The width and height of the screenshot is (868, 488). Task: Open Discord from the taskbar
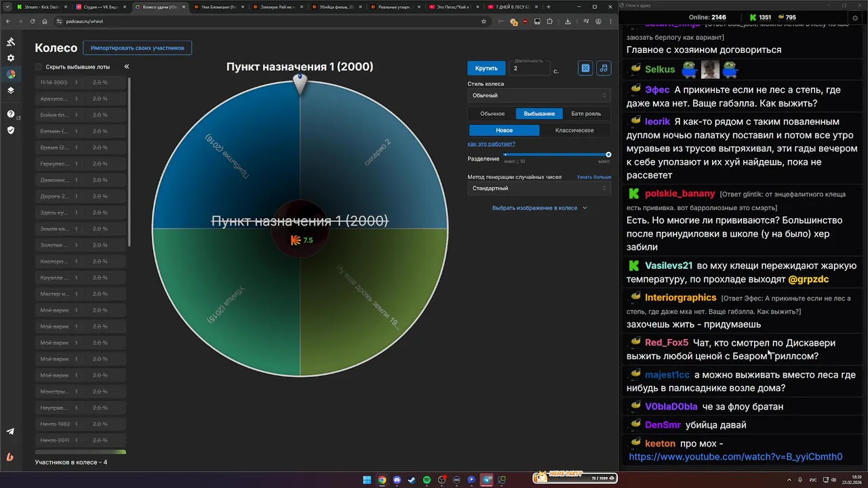pyautogui.click(x=397, y=480)
